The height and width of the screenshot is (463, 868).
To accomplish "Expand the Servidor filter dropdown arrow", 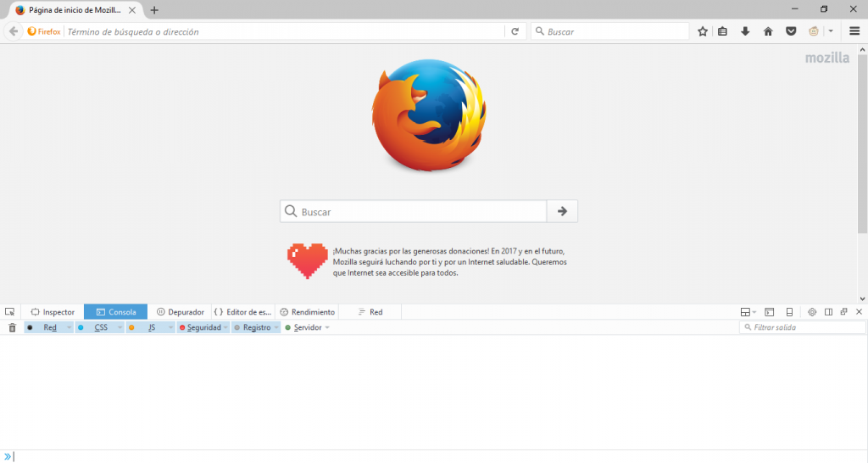I will click(327, 327).
